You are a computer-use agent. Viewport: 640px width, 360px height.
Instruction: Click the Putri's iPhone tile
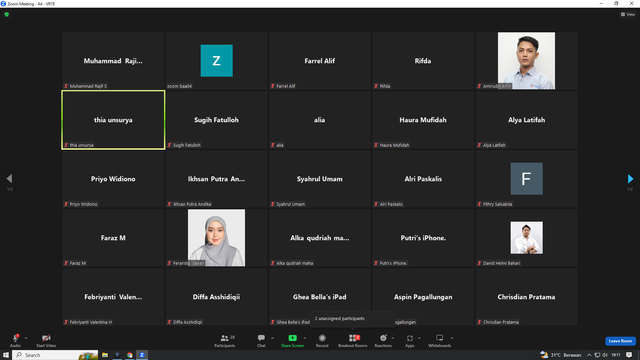(x=423, y=238)
